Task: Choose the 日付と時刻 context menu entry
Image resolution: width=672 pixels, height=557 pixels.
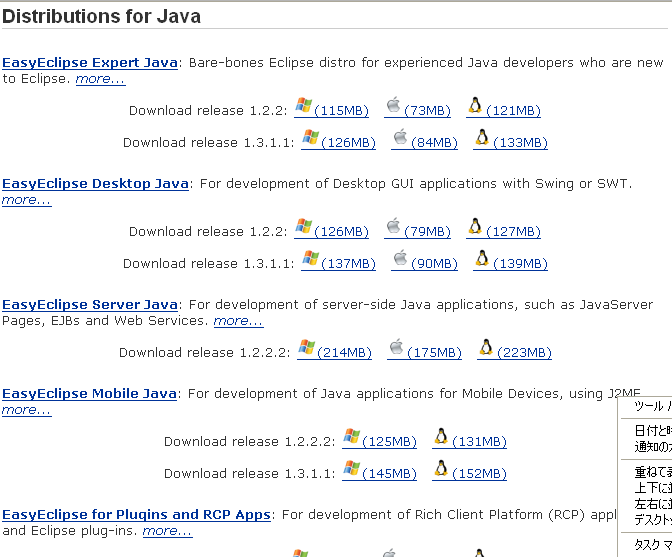Action: (x=653, y=430)
